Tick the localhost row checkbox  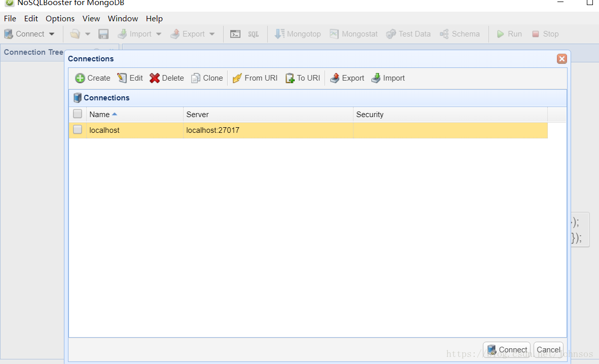click(78, 129)
